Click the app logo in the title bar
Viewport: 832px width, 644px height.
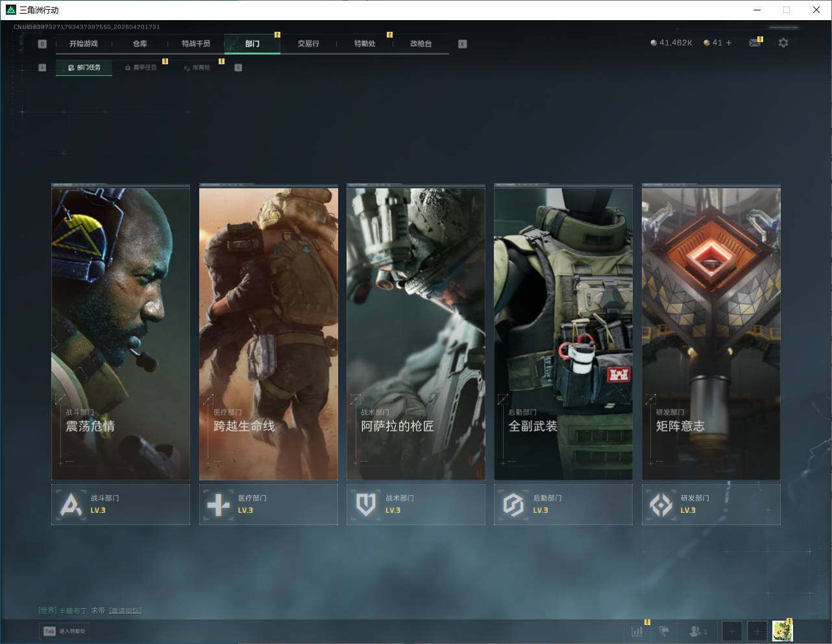tap(10, 10)
